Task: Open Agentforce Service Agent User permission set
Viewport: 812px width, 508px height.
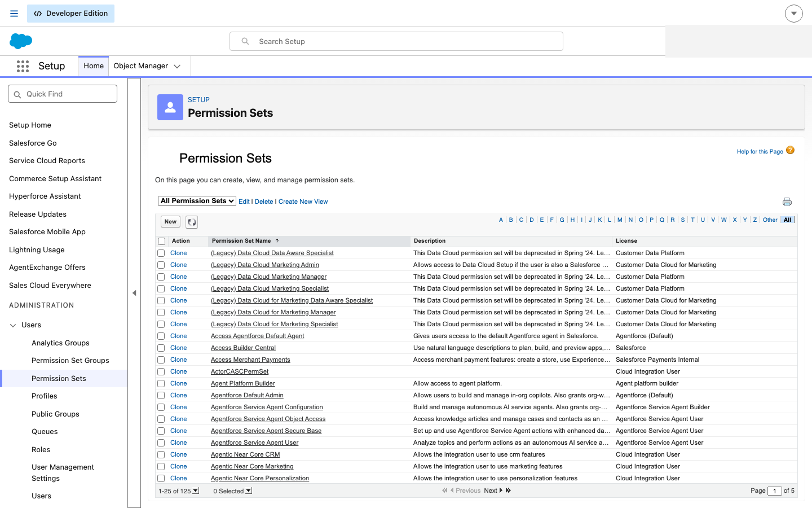Action: coord(255,443)
